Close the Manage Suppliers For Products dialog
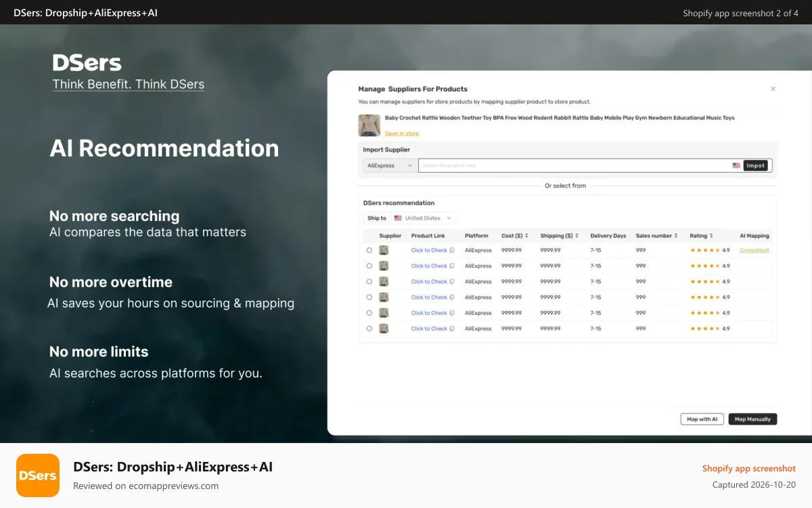This screenshot has width=812, height=508. tap(773, 89)
